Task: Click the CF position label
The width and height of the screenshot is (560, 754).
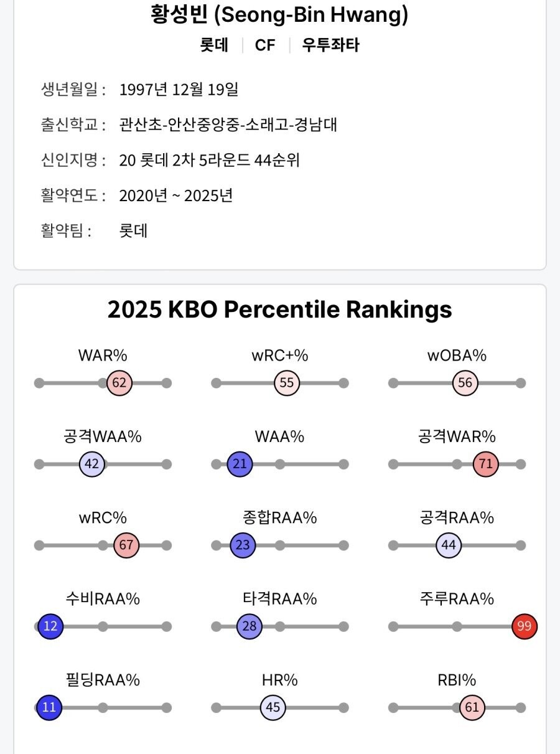Action: 265,45
